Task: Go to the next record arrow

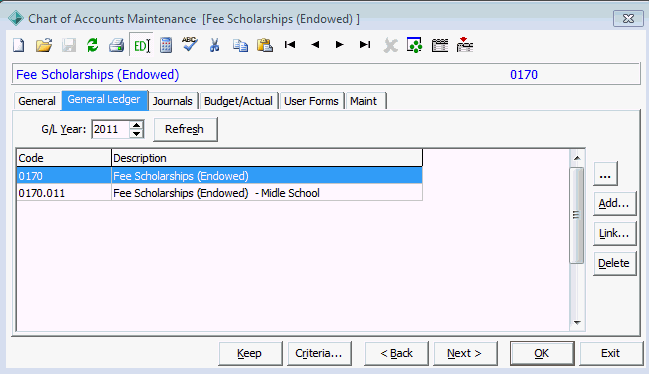Action: point(339,44)
